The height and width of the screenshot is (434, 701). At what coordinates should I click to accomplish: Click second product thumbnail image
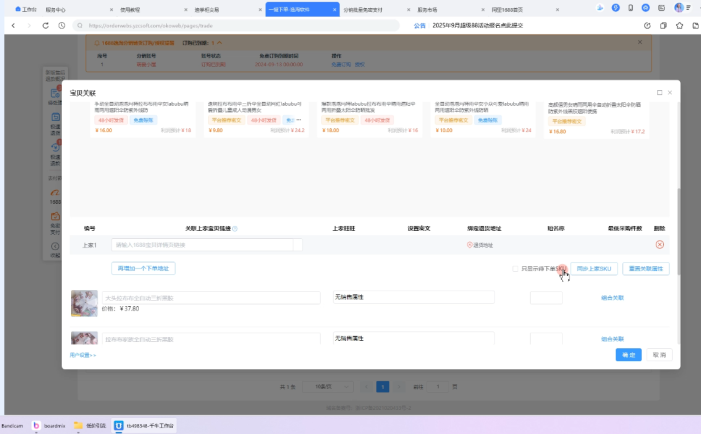[x=84, y=338]
